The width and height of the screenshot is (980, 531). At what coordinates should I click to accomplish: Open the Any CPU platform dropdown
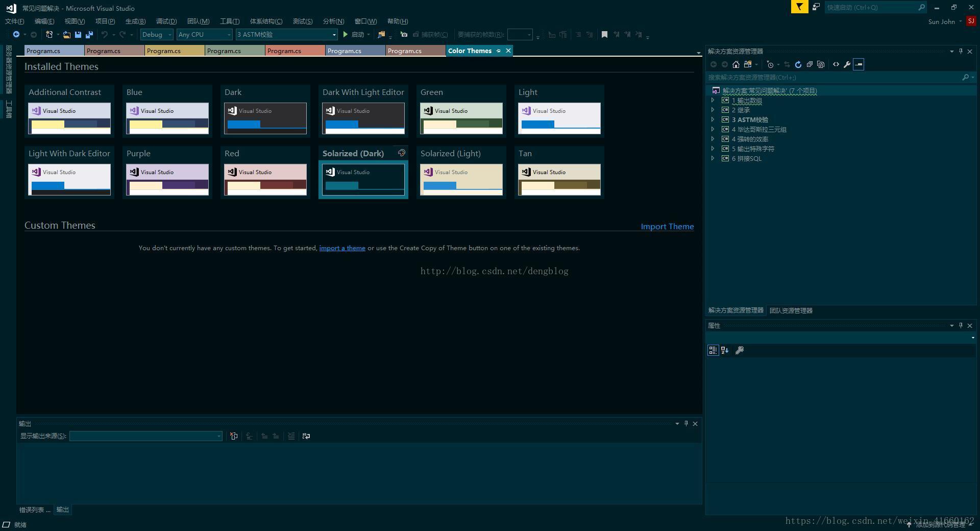[x=205, y=35]
